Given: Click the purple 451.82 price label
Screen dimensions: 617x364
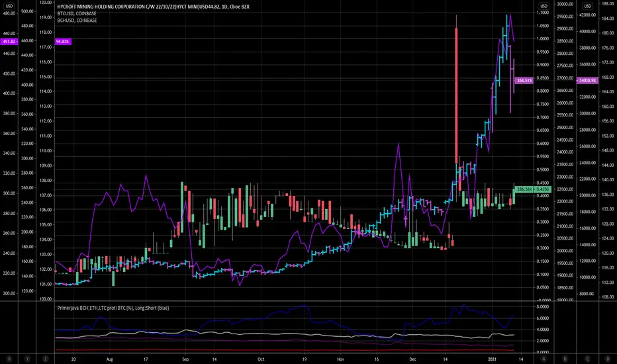Looking at the screenshot, I should [x=9, y=41].
